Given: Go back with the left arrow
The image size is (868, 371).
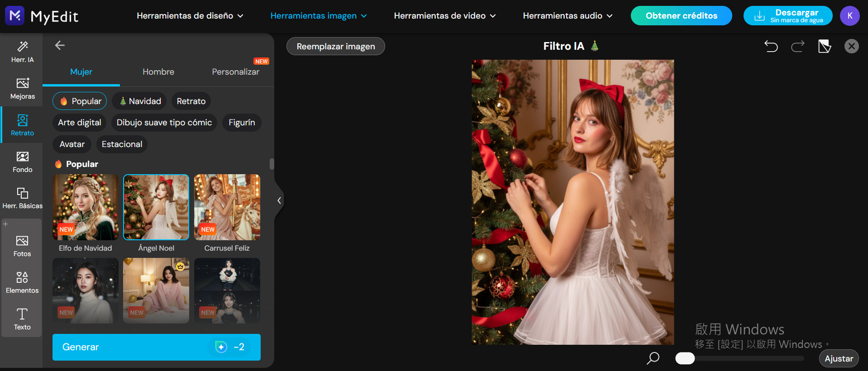Looking at the screenshot, I should pyautogui.click(x=60, y=45).
